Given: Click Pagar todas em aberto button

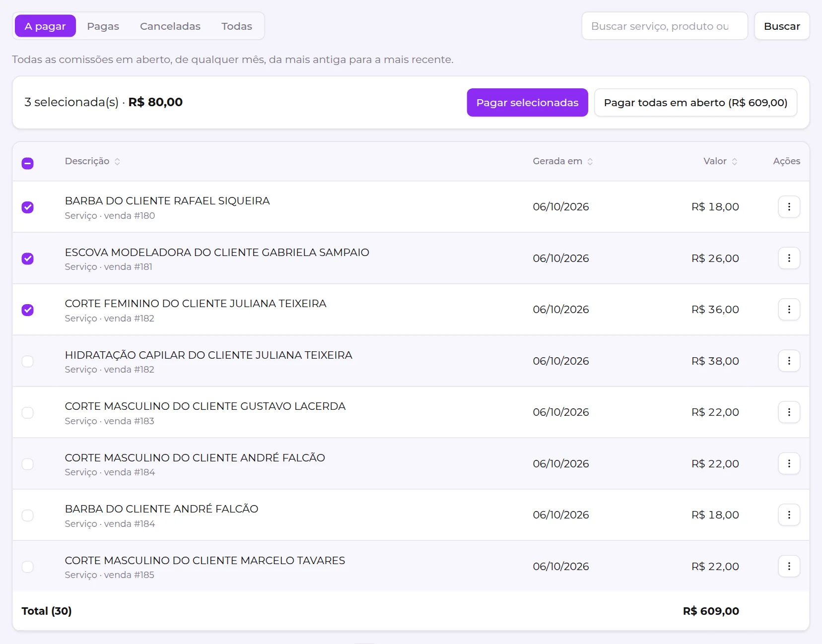Looking at the screenshot, I should [x=695, y=103].
